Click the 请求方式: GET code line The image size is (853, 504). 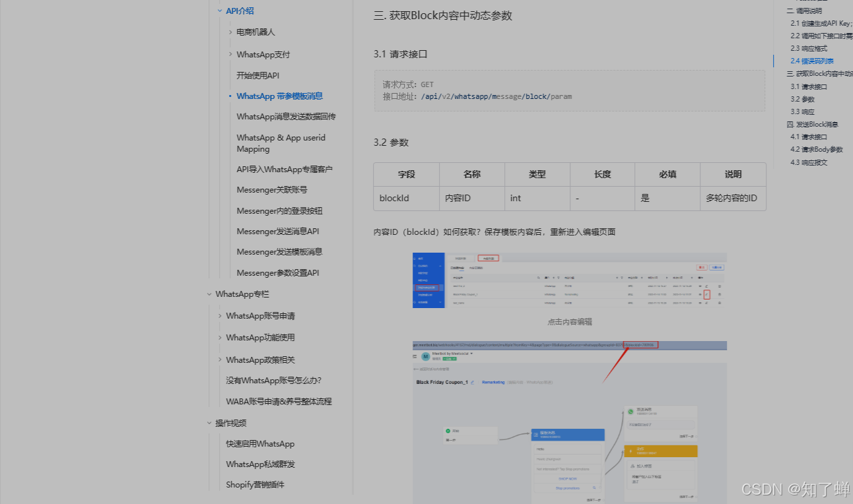(x=408, y=84)
